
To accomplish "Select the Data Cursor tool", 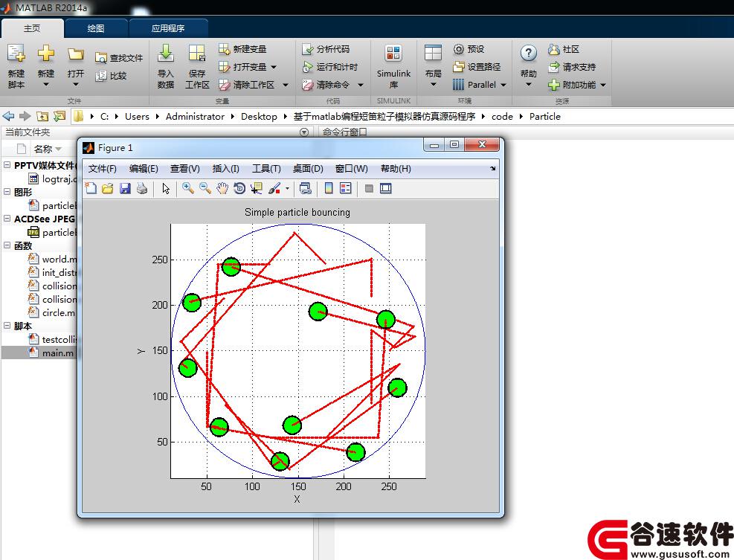I will (256, 188).
